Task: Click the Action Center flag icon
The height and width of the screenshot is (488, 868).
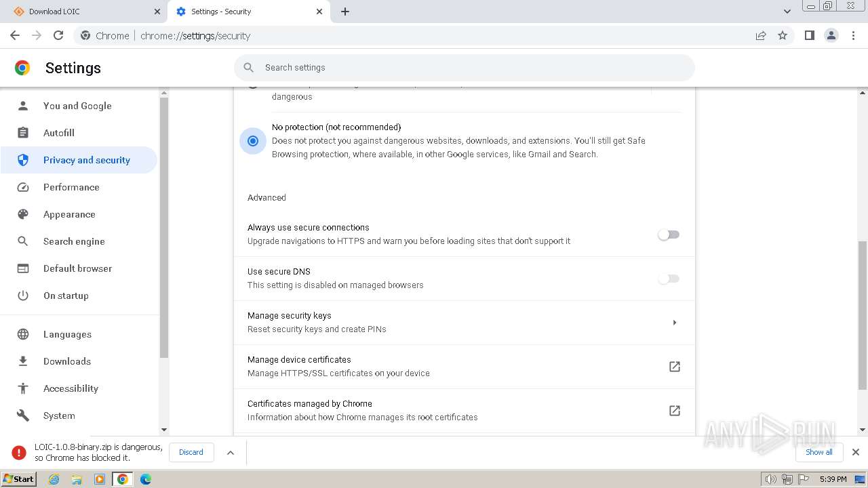Action: 802,479
